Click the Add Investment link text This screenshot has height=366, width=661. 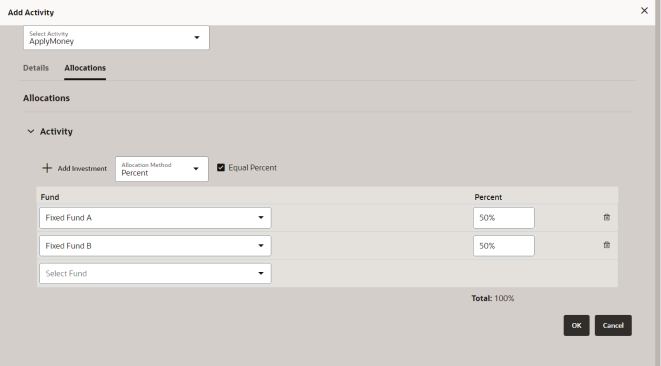click(82, 169)
